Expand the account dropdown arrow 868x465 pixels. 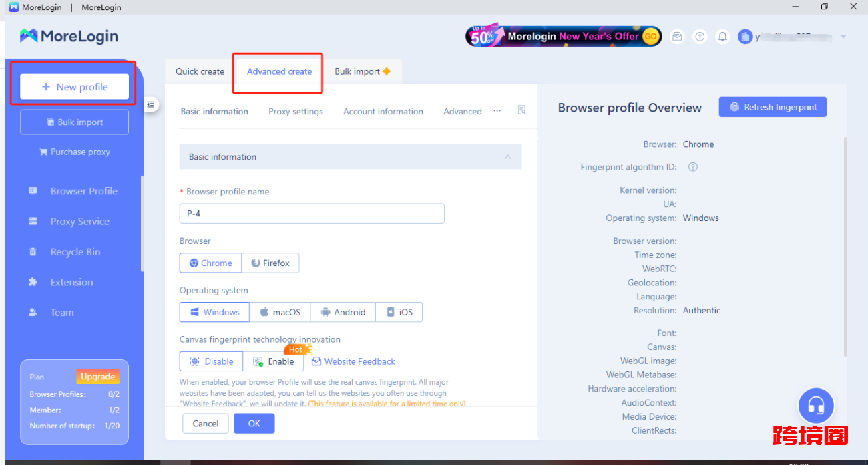pyautogui.click(x=843, y=37)
